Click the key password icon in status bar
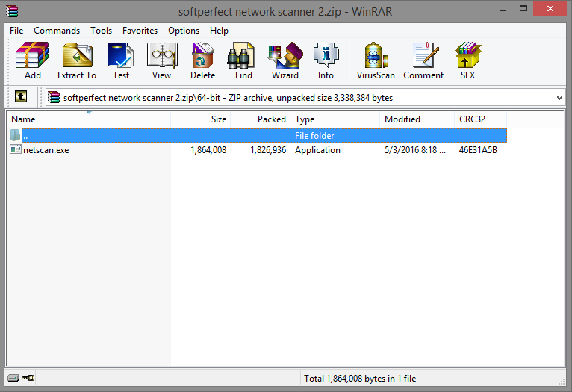 pos(28,378)
